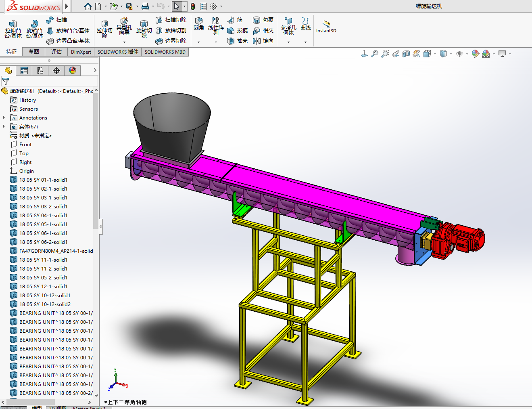Select FA47GDRN80M4_AP214-1-solid body in tree
The width and height of the screenshot is (532, 409).
pyautogui.click(x=56, y=251)
